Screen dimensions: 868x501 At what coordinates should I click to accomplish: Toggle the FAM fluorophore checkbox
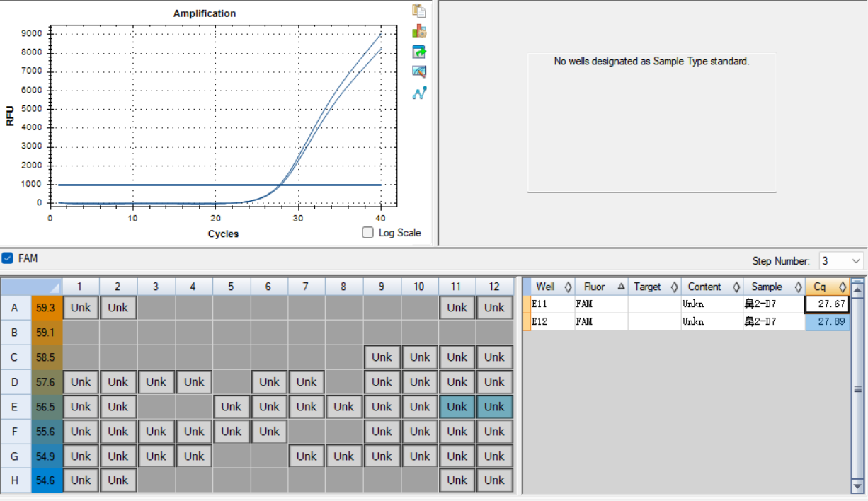(x=8, y=258)
